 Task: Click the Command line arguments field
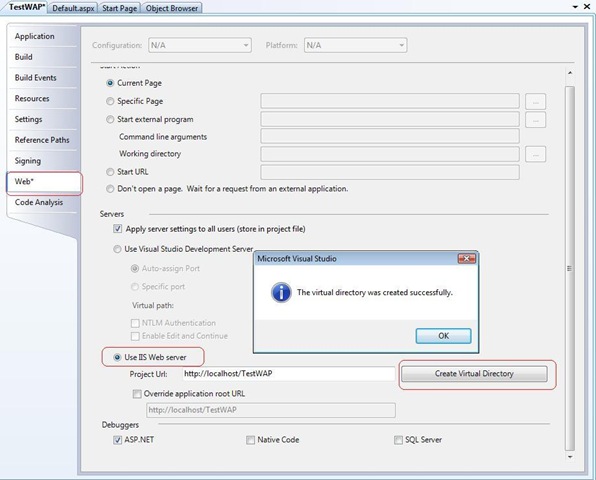click(x=390, y=136)
